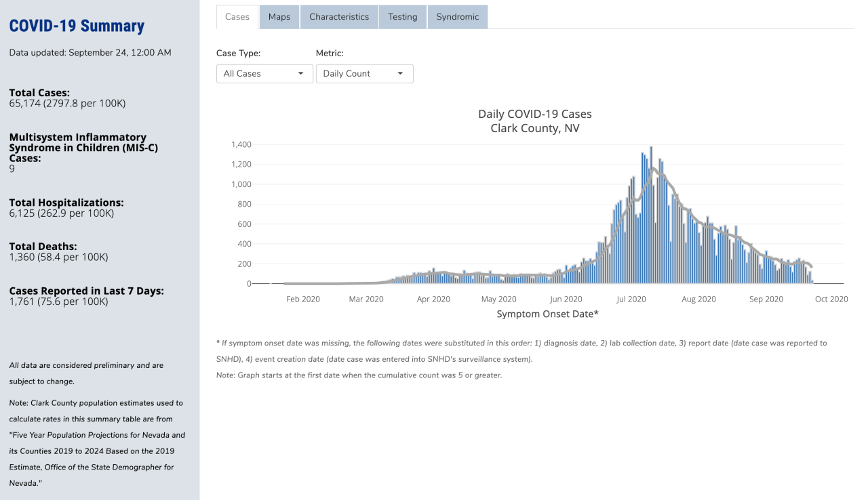Click the Case Type label
The height and width of the screenshot is (500, 868).
(238, 53)
